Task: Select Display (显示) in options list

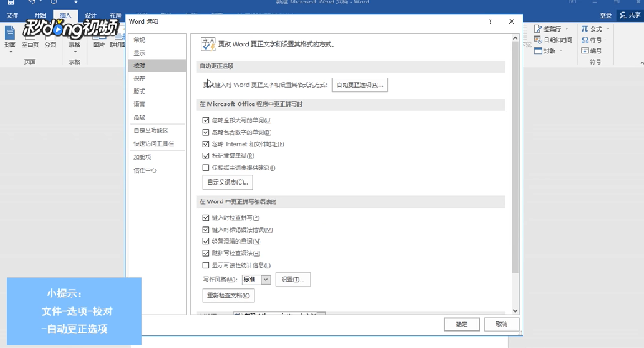Action: tap(158, 52)
